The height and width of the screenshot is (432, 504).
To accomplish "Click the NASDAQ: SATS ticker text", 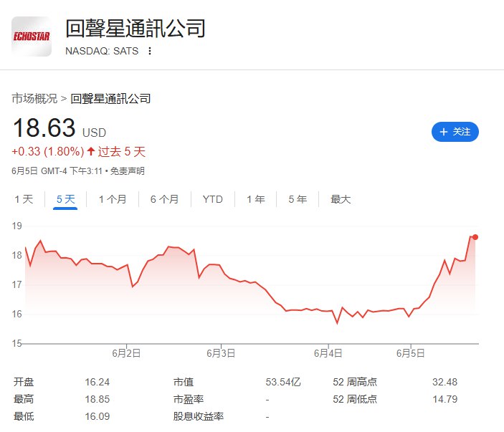I will click(102, 51).
